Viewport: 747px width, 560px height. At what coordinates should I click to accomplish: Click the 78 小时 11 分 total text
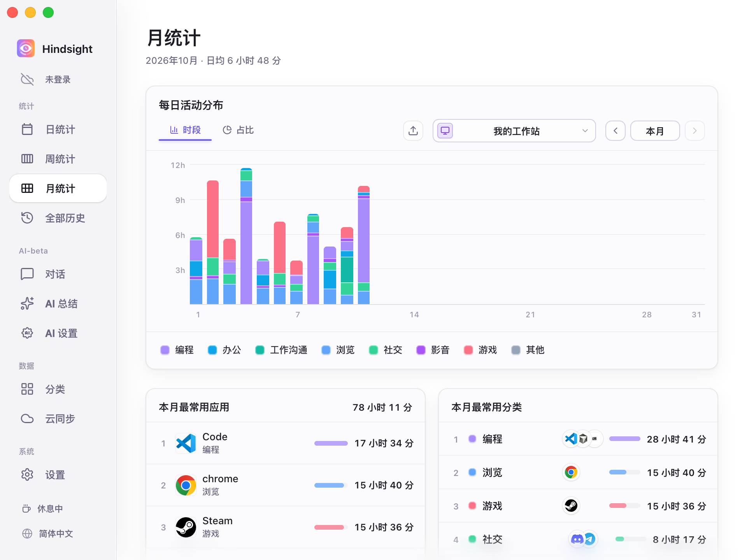coord(382,407)
